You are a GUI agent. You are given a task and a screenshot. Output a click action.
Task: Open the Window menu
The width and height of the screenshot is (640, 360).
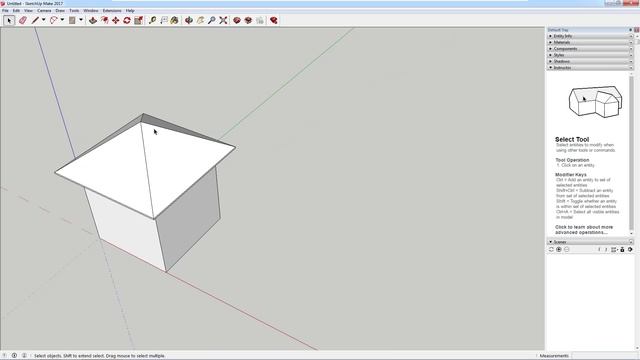click(91, 11)
